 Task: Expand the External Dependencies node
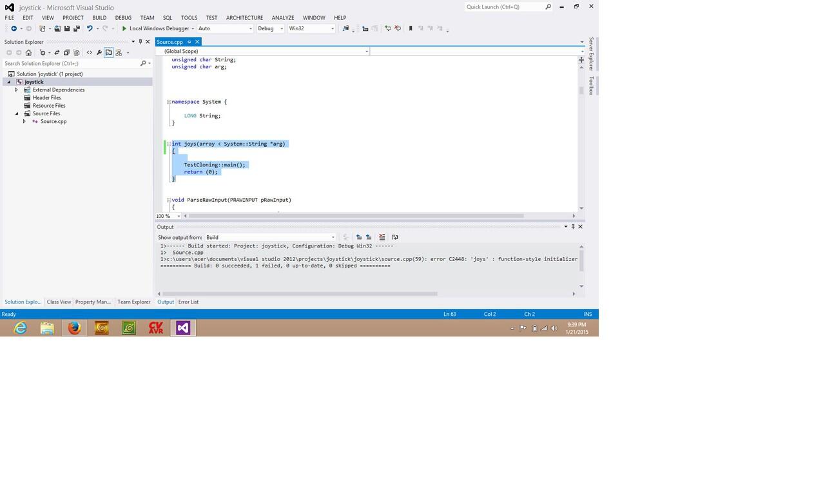17,90
